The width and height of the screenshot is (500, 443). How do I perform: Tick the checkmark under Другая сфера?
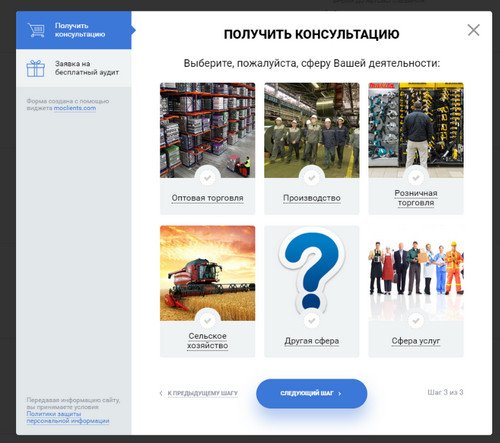click(312, 321)
